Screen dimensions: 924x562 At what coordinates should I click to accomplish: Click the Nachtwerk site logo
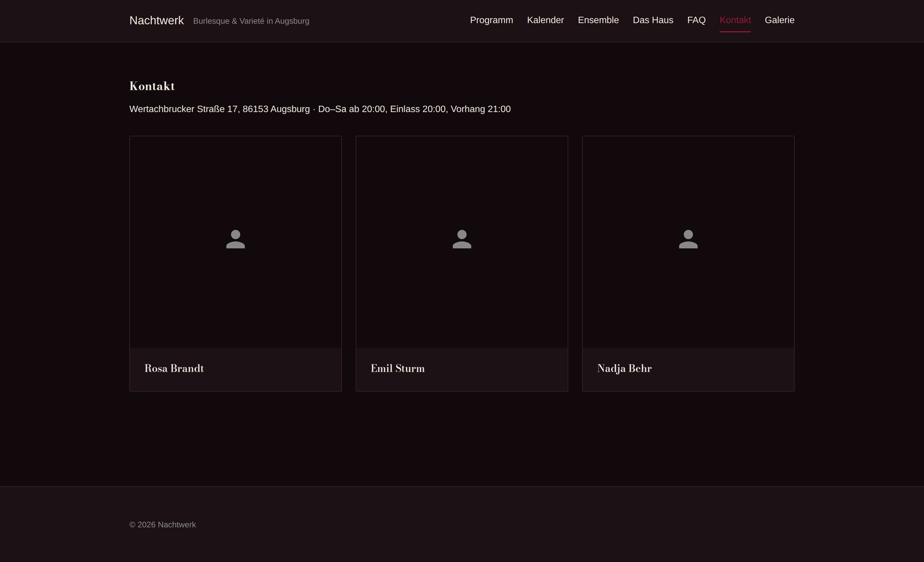point(157,20)
